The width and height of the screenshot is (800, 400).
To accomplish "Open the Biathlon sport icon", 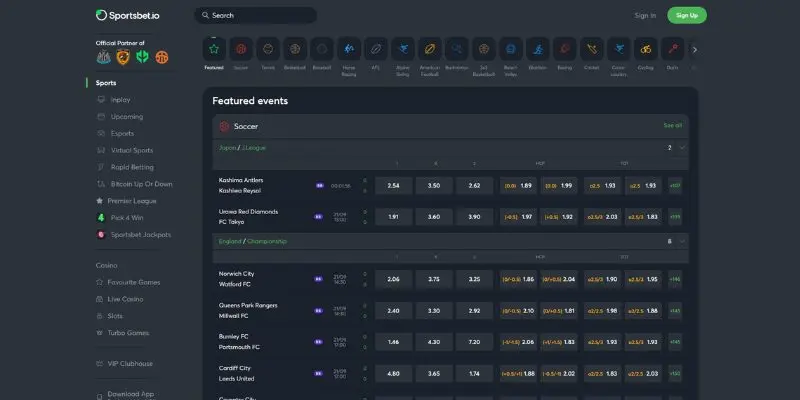I will [x=538, y=49].
